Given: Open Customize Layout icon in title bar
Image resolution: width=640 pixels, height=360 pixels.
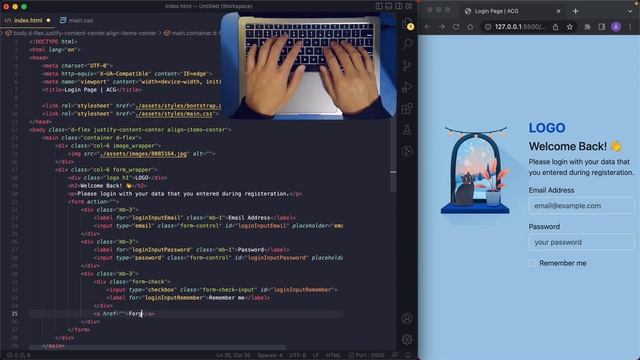Looking at the screenshot, I should tap(409, 6).
